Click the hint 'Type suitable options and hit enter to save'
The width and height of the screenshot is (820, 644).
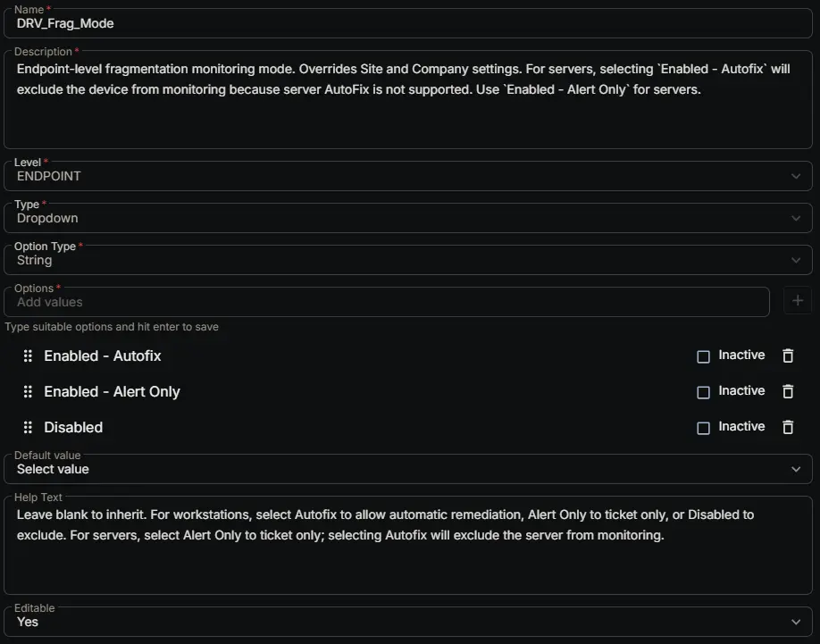pyautogui.click(x=112, y=327)
